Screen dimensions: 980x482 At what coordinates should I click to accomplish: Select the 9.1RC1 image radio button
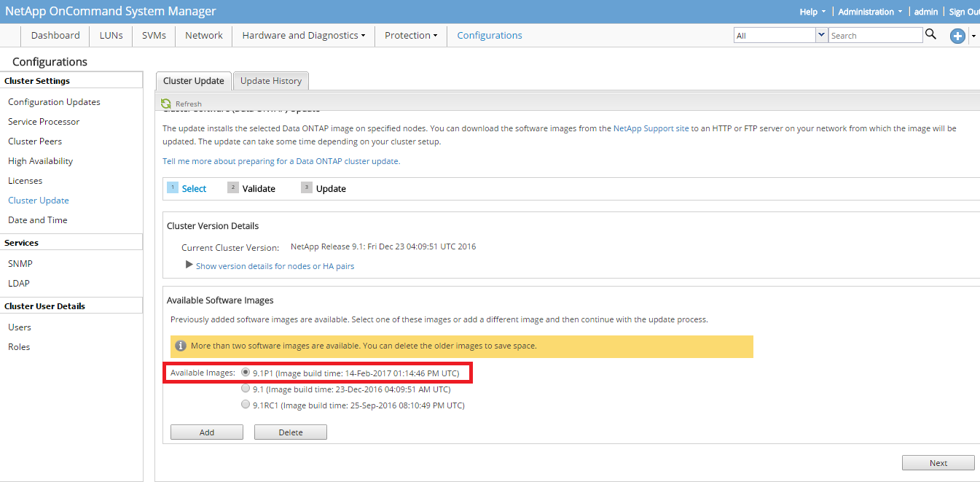[x=246, y=404]
